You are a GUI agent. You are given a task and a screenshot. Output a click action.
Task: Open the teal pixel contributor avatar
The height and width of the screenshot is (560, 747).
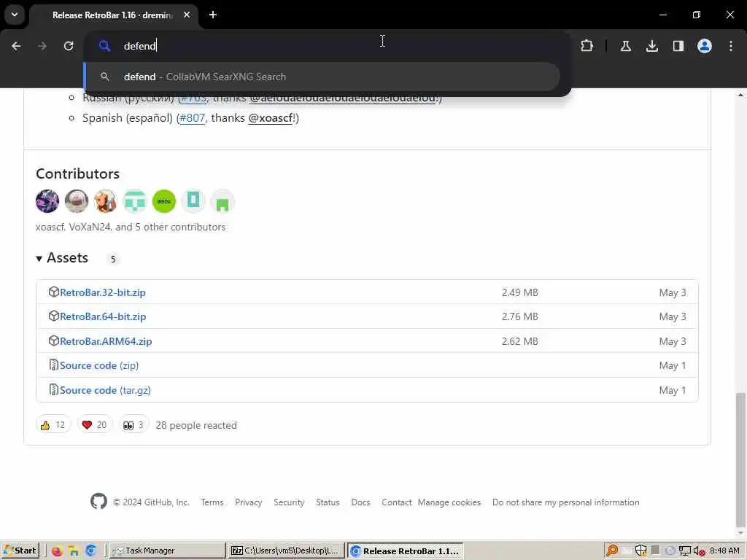click(135, 201)
